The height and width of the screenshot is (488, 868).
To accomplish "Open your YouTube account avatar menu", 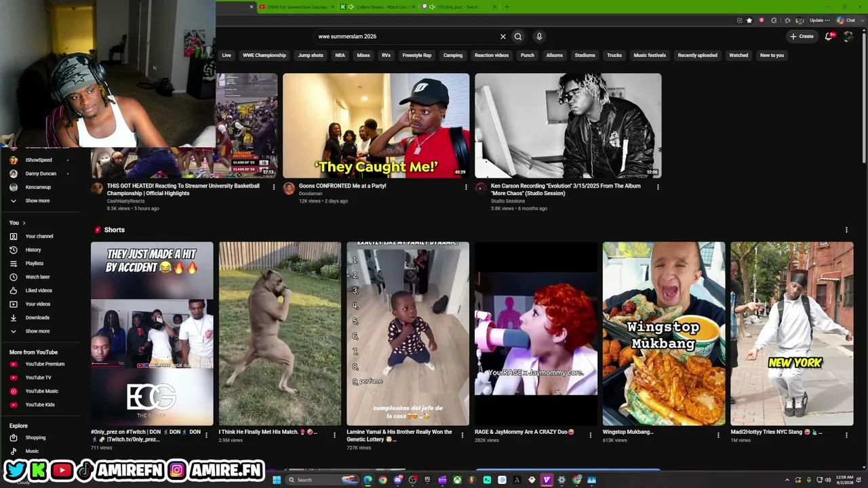I will 848,37.
